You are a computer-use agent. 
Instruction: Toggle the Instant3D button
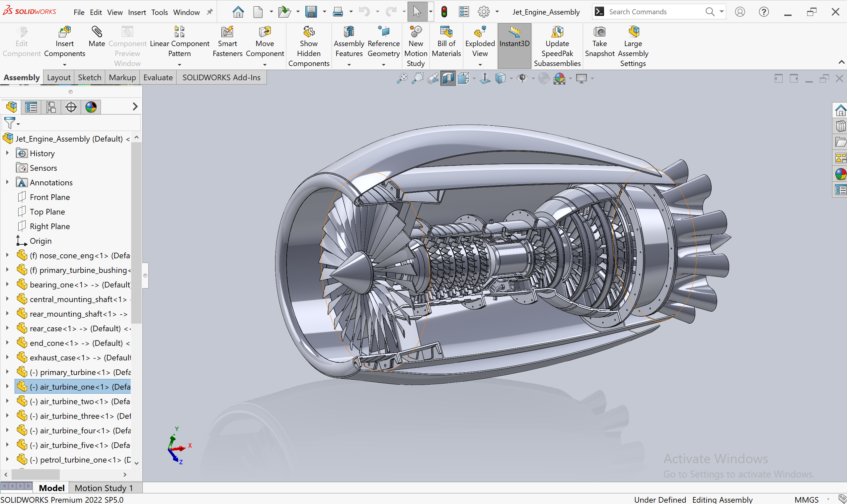coord(514,46)
